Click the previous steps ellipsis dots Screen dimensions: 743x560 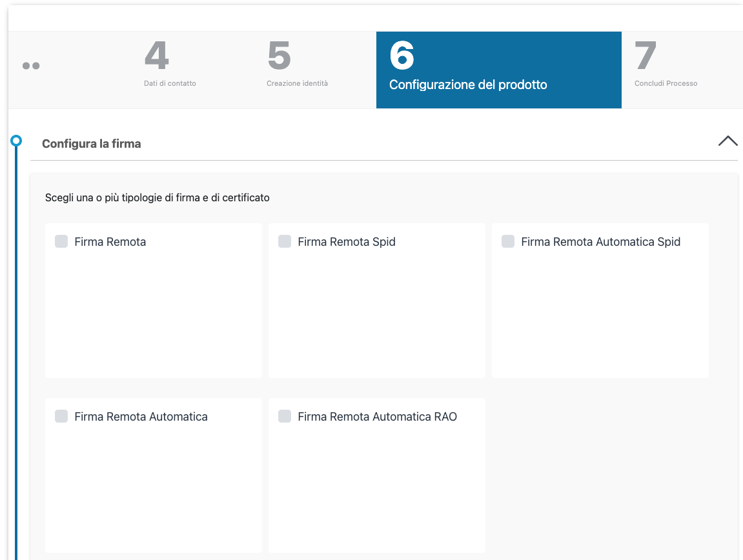31,66
